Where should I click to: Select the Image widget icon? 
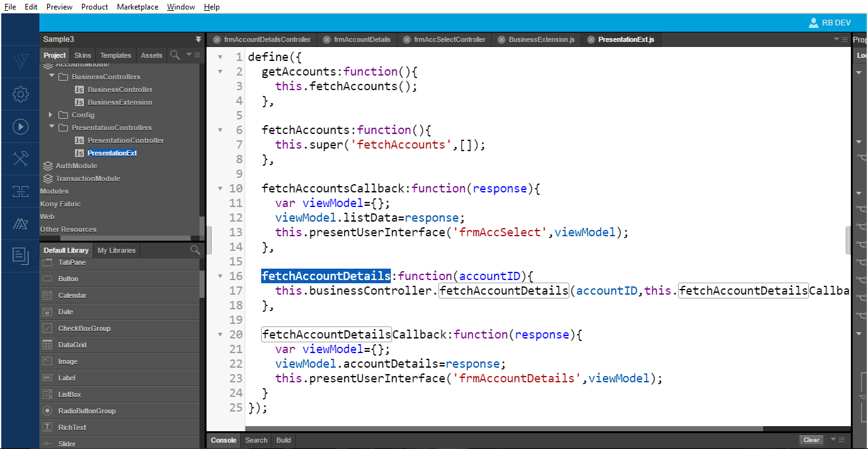(x=47, y=361)
